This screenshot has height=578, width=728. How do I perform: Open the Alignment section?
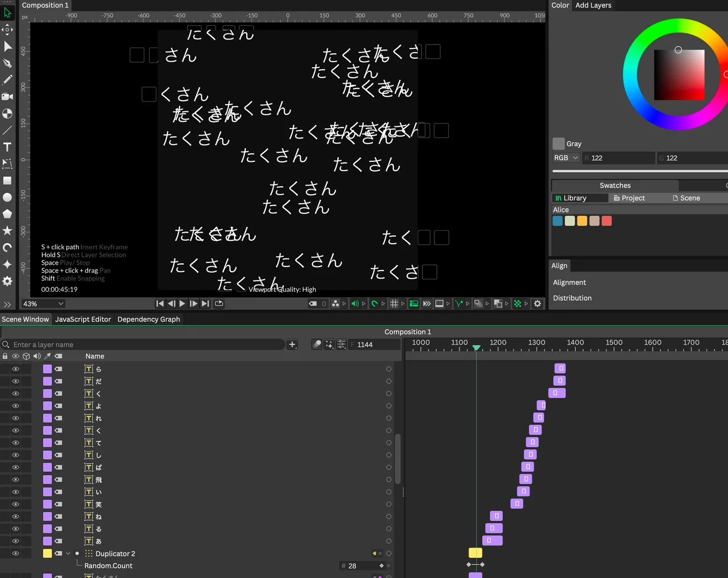coord(569,283)
